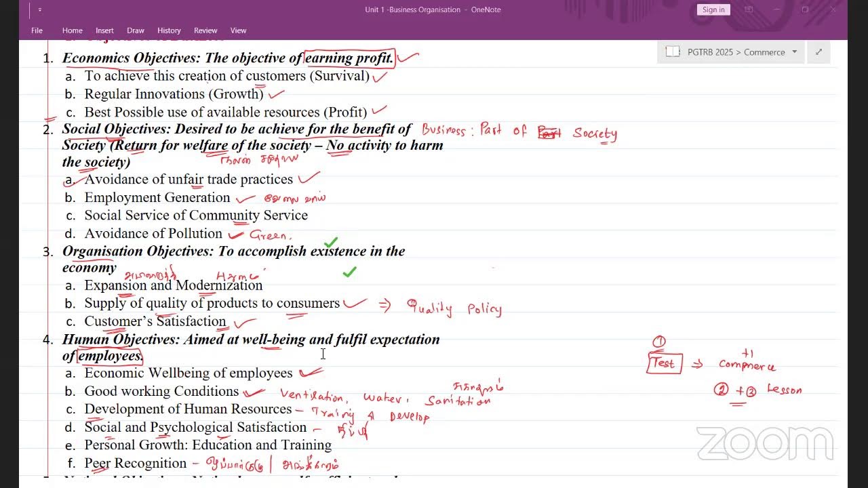868x488 pixels.
Task: Open the Quick Access Toolbar customize dropdown
Action: click(40, 9)
